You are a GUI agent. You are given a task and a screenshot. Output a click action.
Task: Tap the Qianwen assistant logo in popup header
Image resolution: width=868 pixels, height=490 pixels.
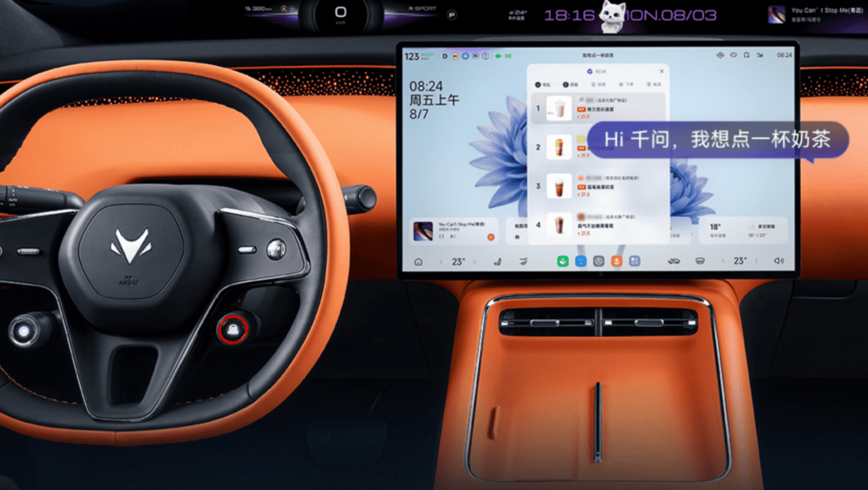590,71
